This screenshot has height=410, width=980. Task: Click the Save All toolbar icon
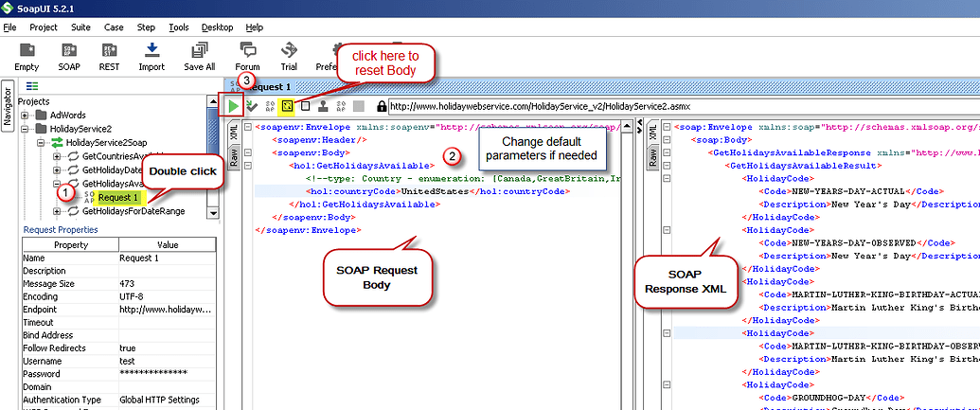(x=200, y=50)
